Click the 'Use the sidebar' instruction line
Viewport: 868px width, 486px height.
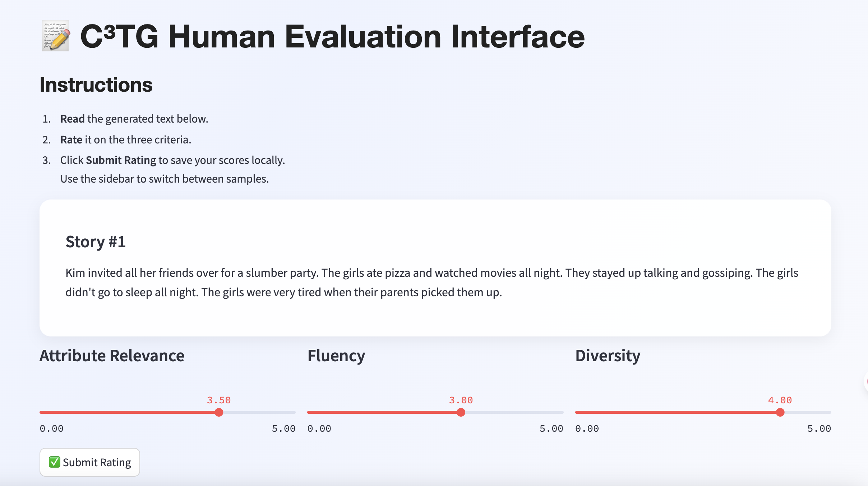(x=165, y=179)
